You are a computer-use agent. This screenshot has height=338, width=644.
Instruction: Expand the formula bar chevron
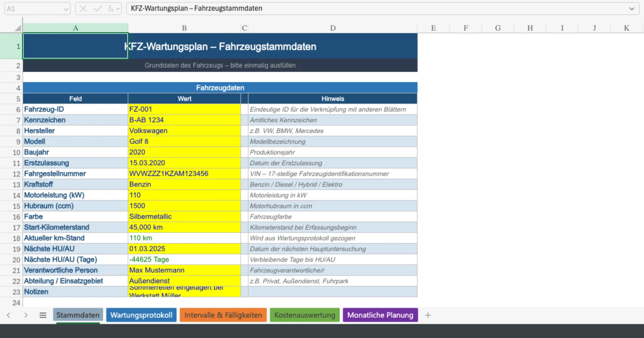632,8
